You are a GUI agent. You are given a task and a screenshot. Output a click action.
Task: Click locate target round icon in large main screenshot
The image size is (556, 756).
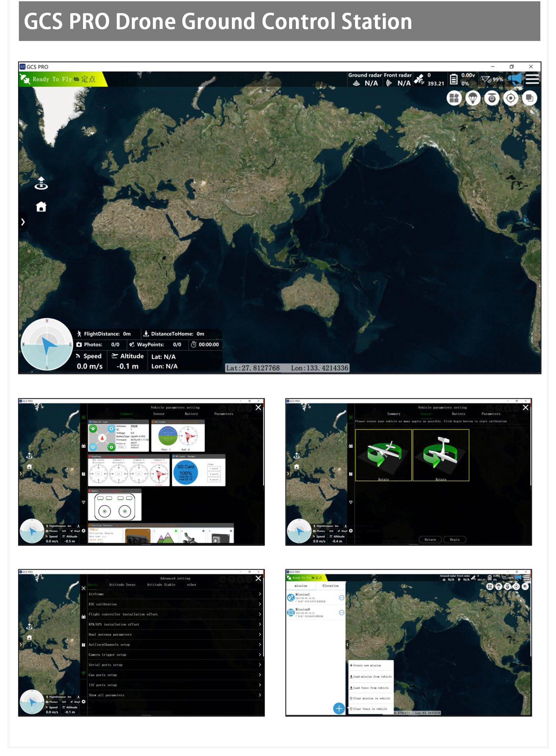(x=510, y=98)
